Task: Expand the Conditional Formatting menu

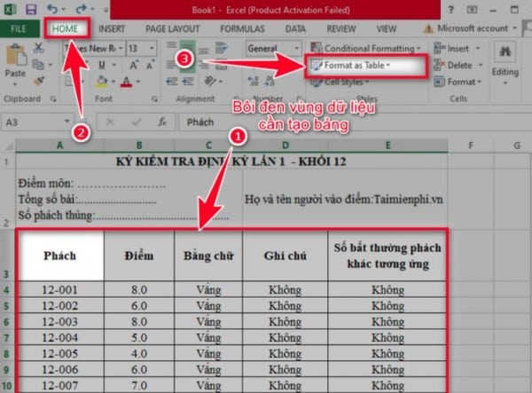Action: point(365,48)
